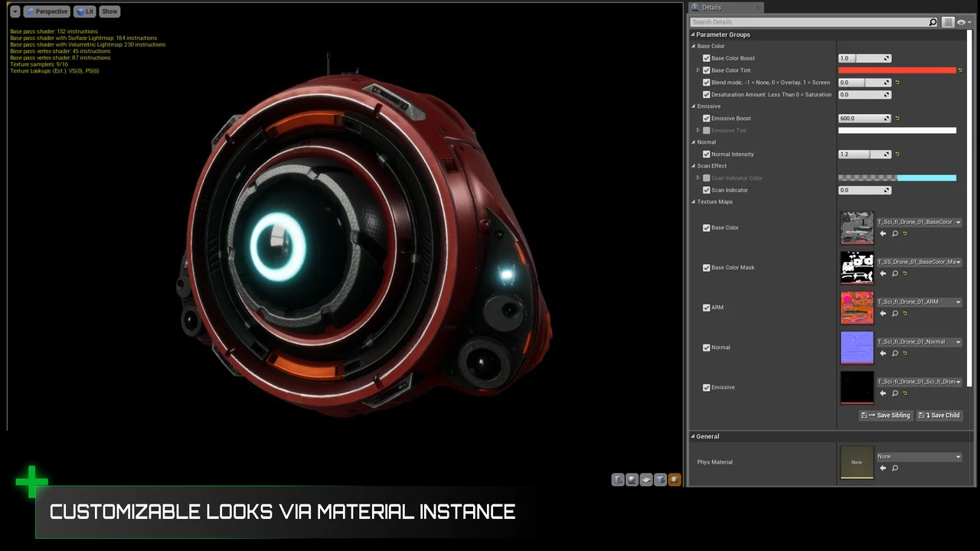980x551 pixels.
Task: Click the Save Child button
Action: coord(939,416)
